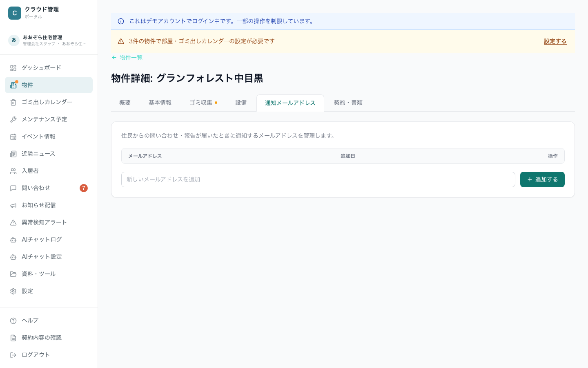Click the newspaper icon for 近隣ニュース

pos(13,154)
